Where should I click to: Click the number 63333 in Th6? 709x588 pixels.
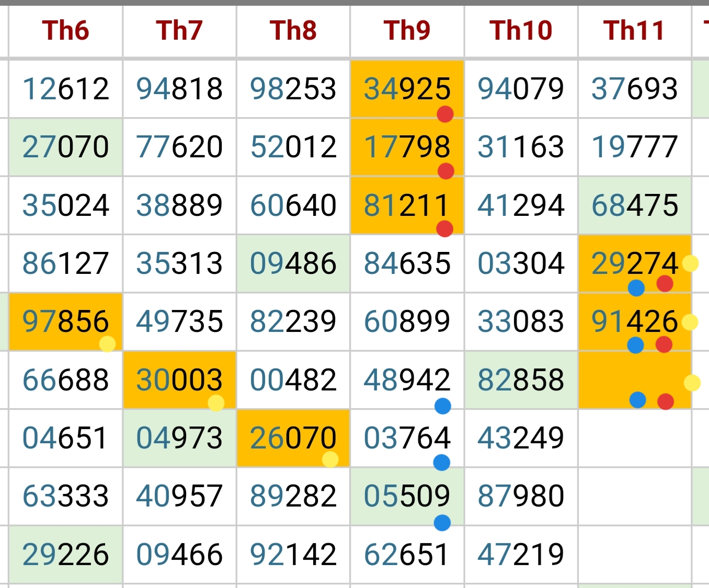(x=66, y=496)
